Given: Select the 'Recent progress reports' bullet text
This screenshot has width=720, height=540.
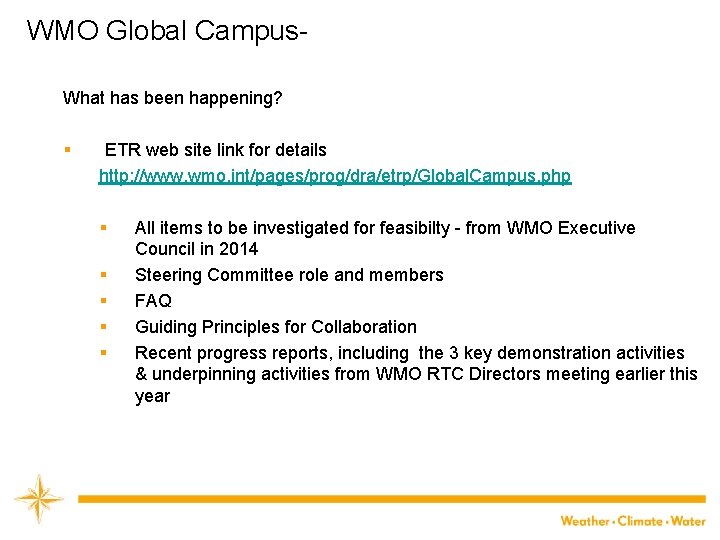Looking at the screenshot, I should (416, 374).
